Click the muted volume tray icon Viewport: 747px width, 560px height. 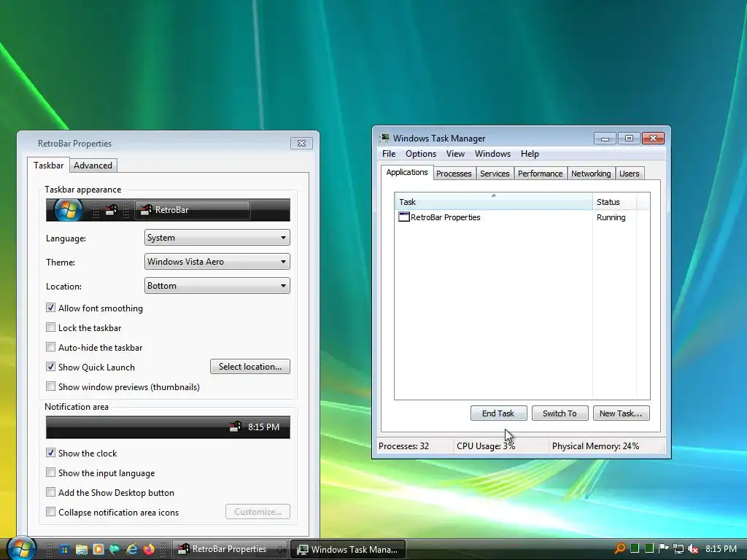693,549
